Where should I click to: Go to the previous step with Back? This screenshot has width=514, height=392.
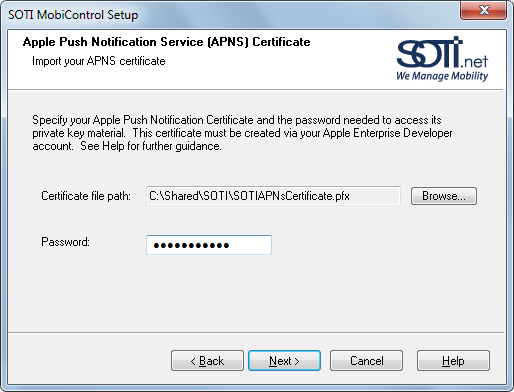(x=207, y=361)
